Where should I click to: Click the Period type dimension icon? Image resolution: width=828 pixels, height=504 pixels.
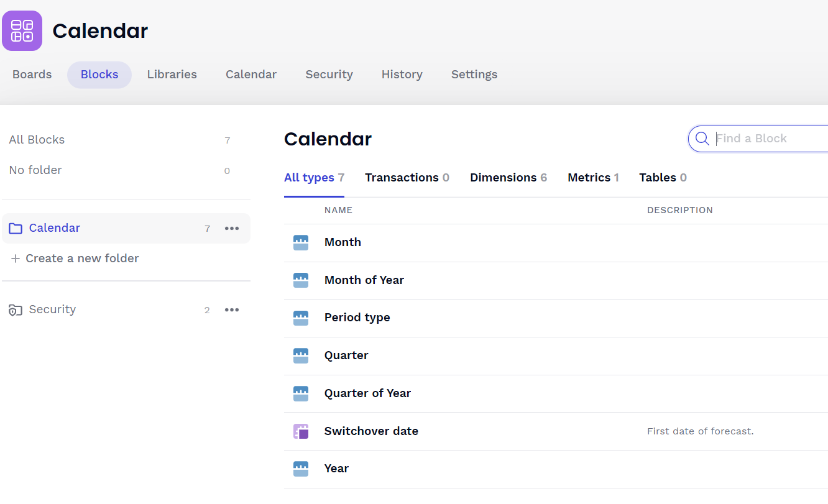coord(301,318)
